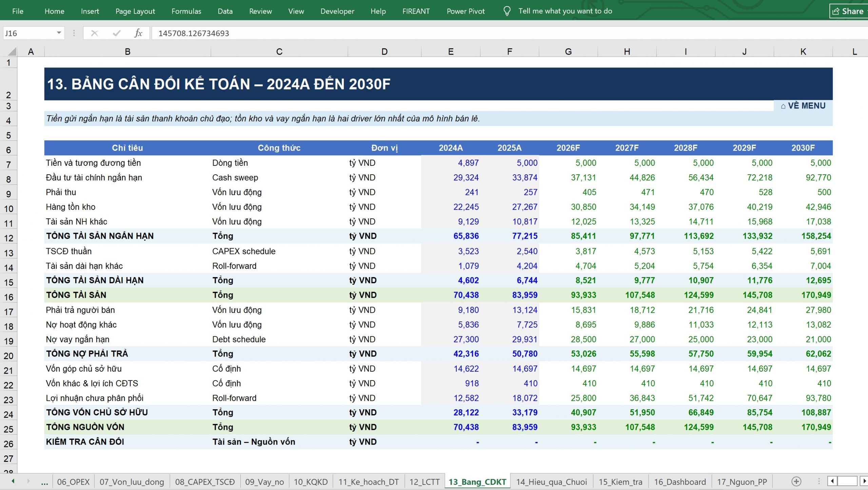The width and height of the screenshot is (868, 490).
Task: Open the Formulas ribbon tab
Action: [186, 11]
